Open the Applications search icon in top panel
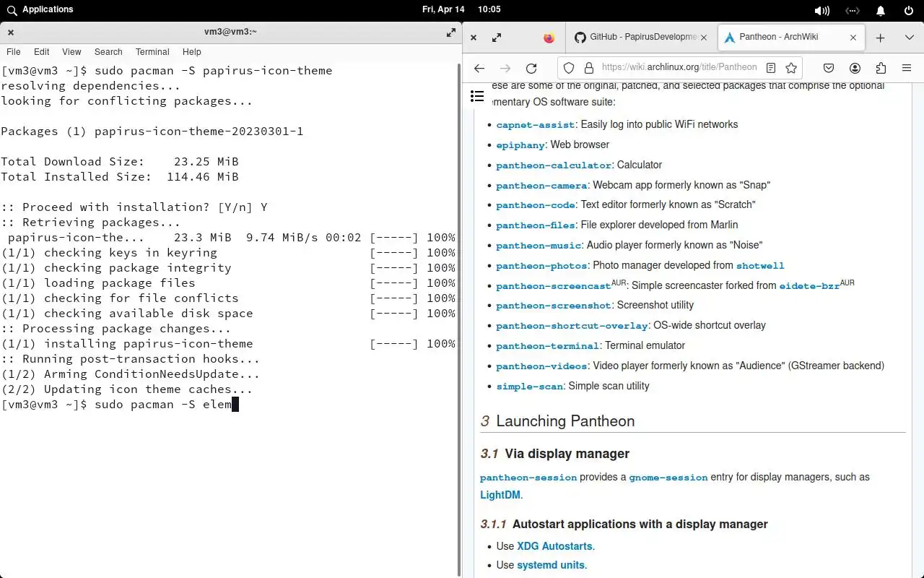Image resolution: width=924 pixels, height=578 pixels. (x=12, y=10)
